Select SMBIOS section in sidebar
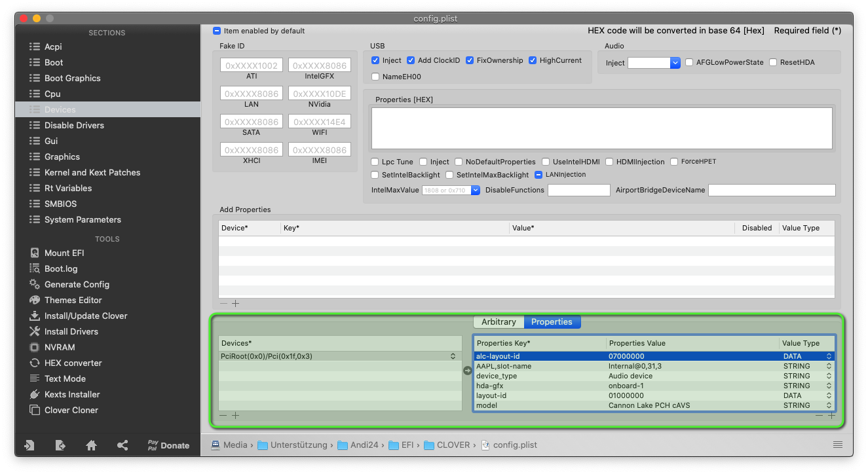868x474 pixels. point(62,204)
